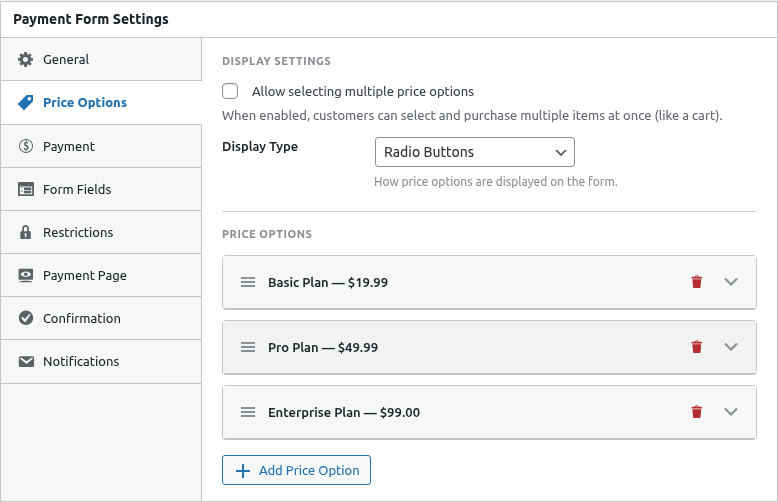Grab the Basic Plan reorder handle
The width and height of the screenshot is (778, 502).
248,282
